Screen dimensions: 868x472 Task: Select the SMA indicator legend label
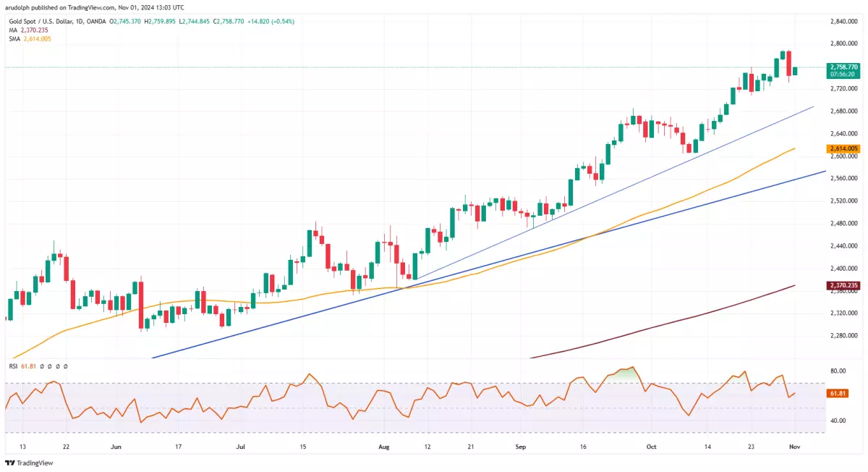(x=15, y=38)
